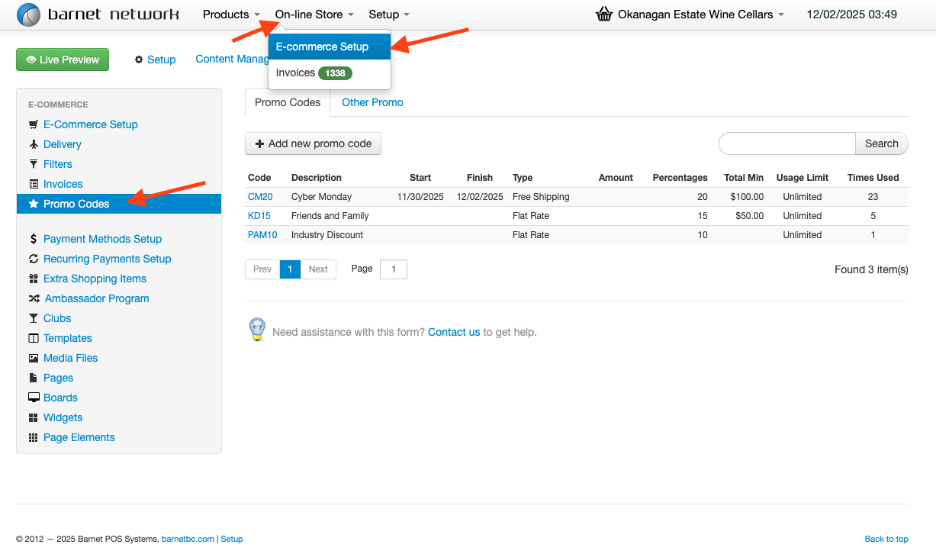Screen dimensions: 936x555
Task: Click the barnetbc.com footer link
Action: point(187,539)
